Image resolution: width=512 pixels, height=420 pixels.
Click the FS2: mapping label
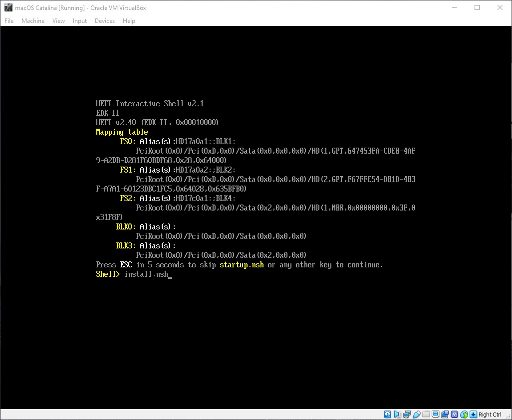coord(128,199)
